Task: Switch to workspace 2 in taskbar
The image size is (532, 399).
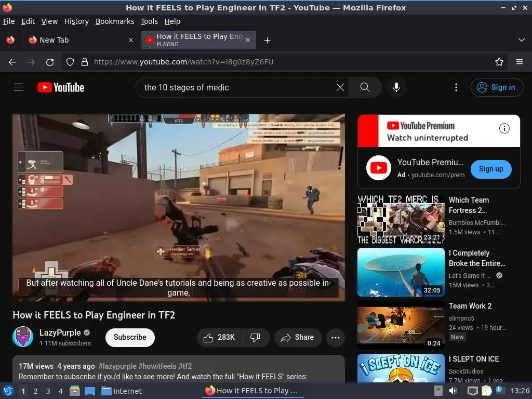Action: (36, 391)
